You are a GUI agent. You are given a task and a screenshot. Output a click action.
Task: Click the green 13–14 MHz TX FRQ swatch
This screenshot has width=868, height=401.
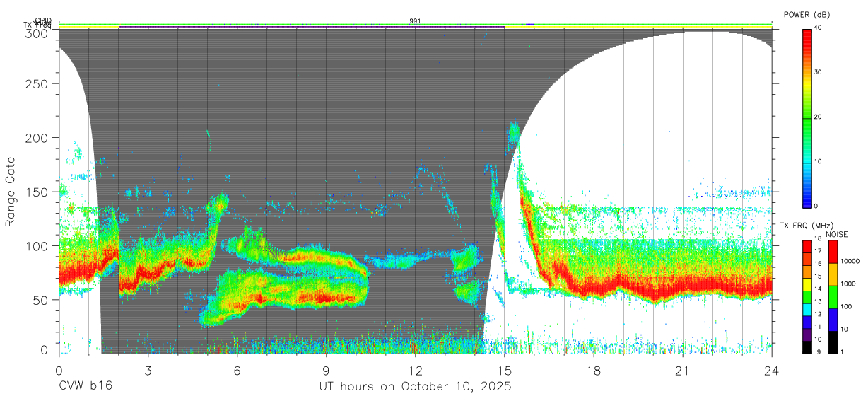point(807,296)
